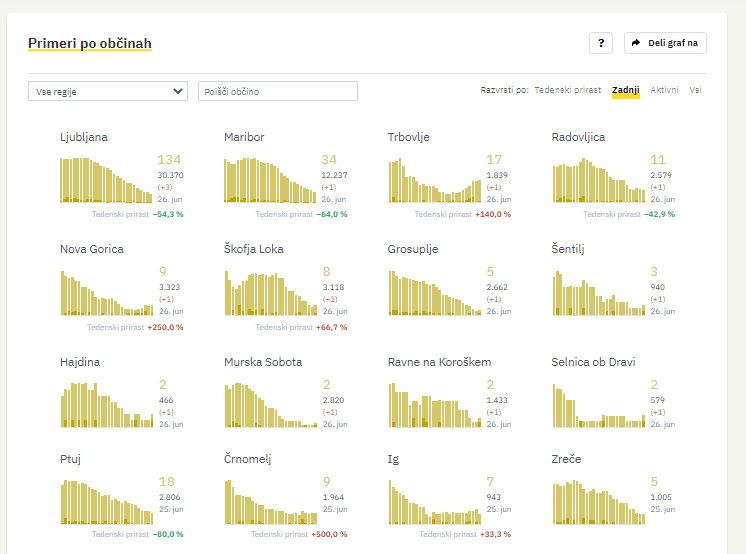Select the Zadnji sort option
This screenshot has height=554, width=746.
click(625, 90)
